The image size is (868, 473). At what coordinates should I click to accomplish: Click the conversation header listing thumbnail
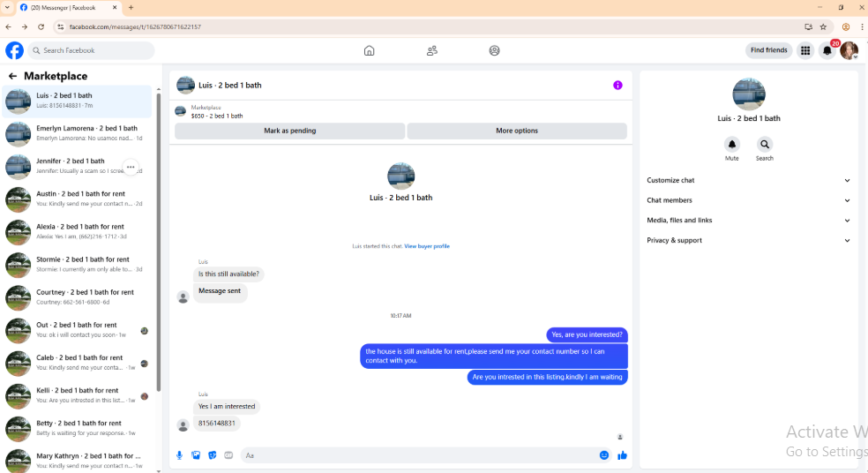[185, 86]
